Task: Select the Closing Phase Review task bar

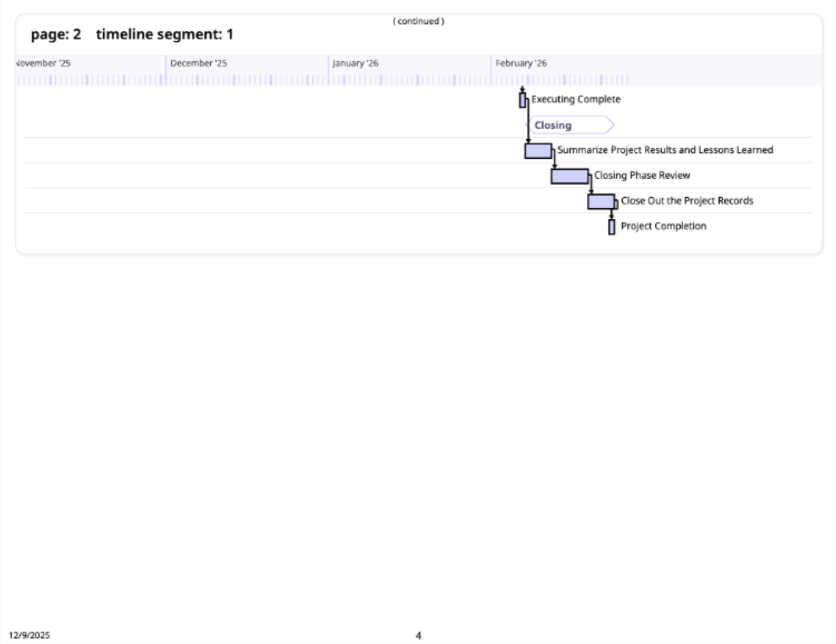Action: 569,176
